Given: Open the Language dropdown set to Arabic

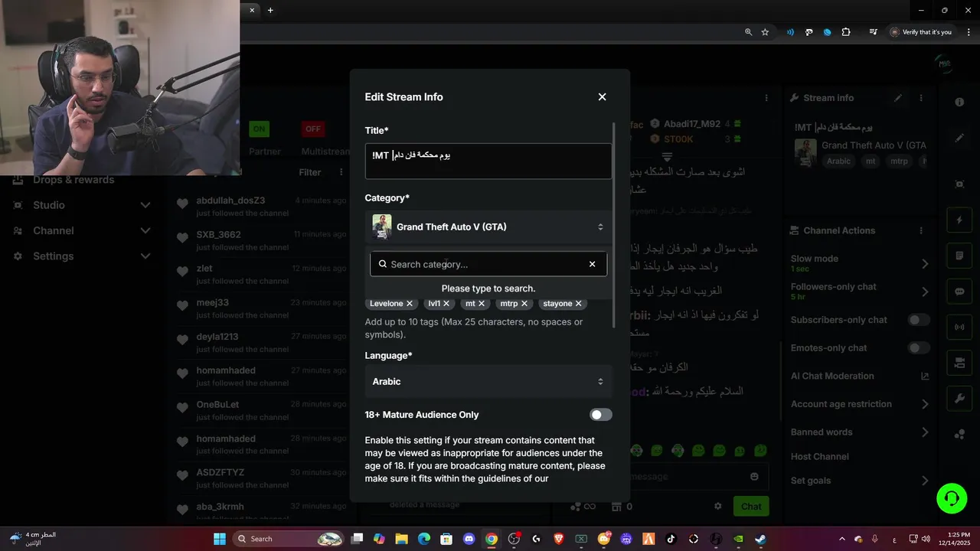Looking at the screenshot, I should (488, 381).
